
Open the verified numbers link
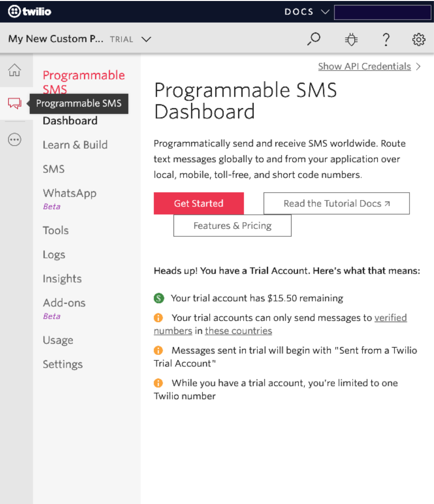390,318
